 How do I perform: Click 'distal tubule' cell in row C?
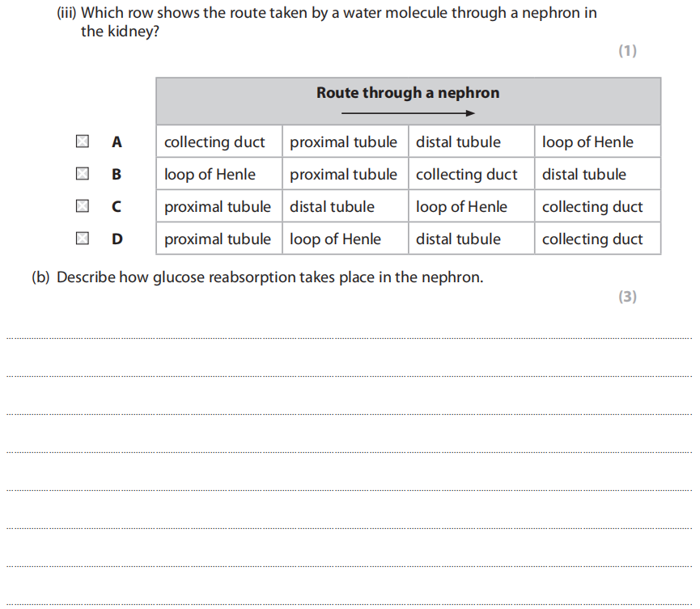[x=332, y=207]
